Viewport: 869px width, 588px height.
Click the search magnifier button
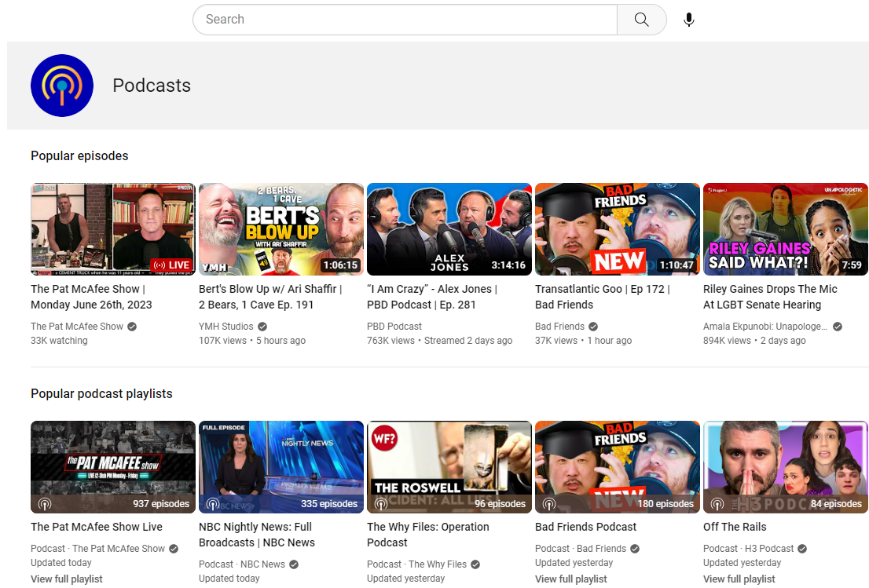(x=642, y=20)
